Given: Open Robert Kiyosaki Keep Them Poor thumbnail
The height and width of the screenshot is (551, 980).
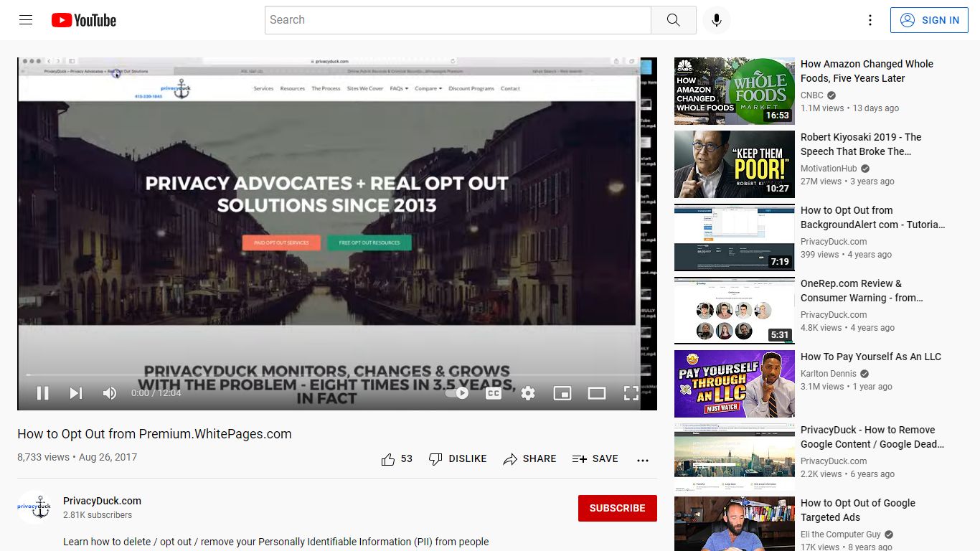Looking at the screenshot, I should 735,164.
